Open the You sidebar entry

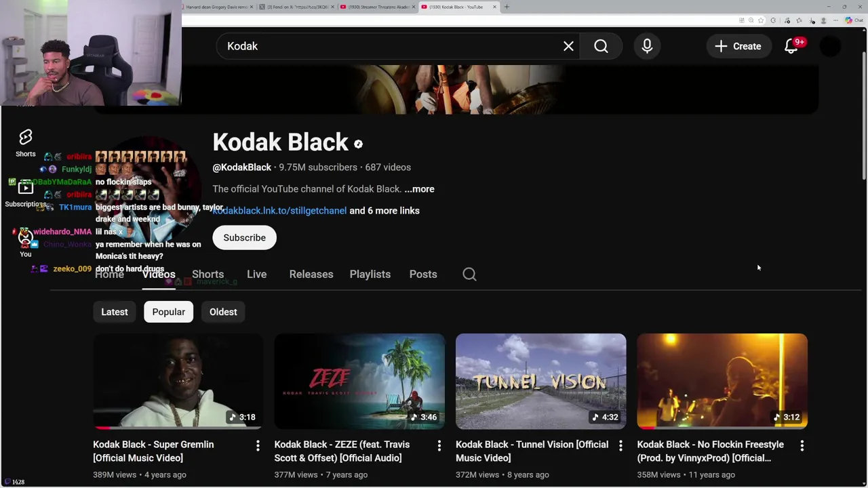26,243
